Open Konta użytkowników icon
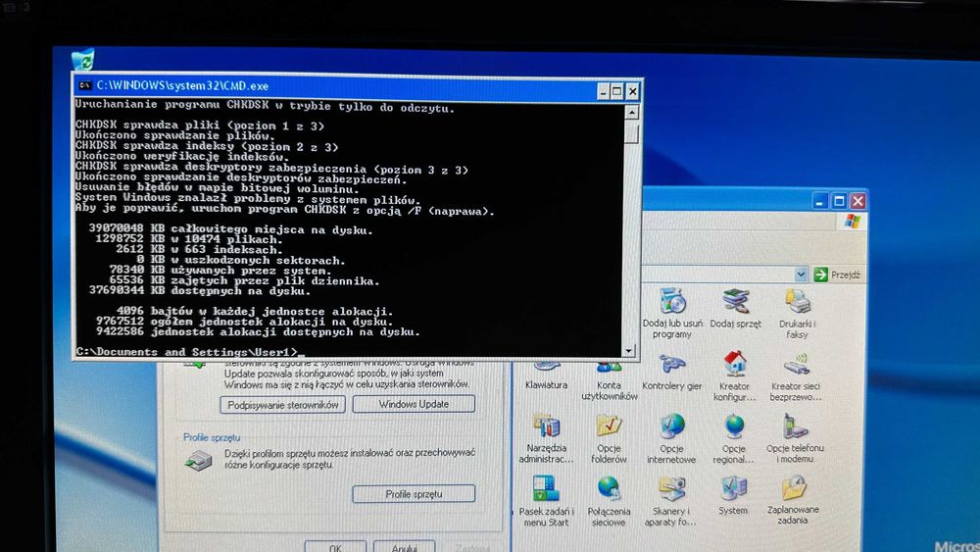This screenshot has width=980, height=552. (x=609, y=379)
